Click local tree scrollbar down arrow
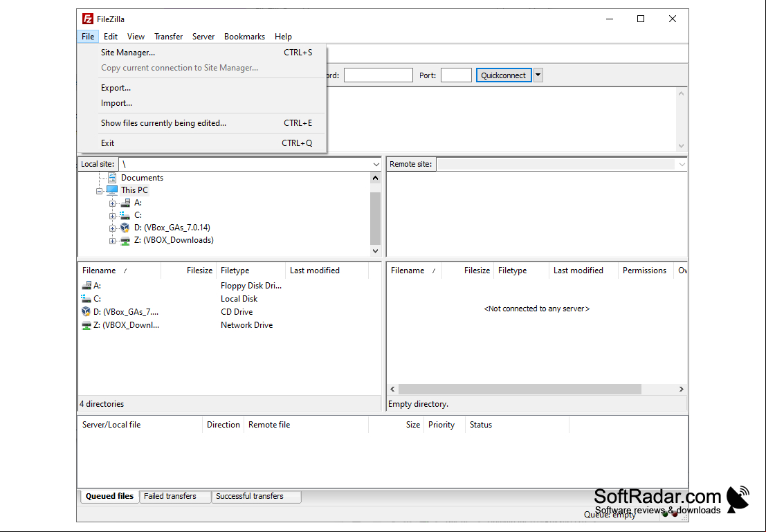The height and width of the screenshot is (532, 766). (x=375, y=250)
